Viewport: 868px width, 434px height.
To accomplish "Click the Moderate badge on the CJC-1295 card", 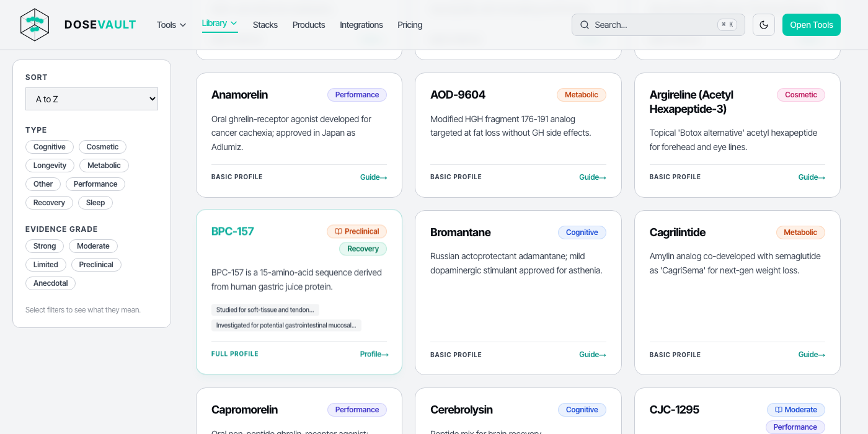I will point(796,410).
